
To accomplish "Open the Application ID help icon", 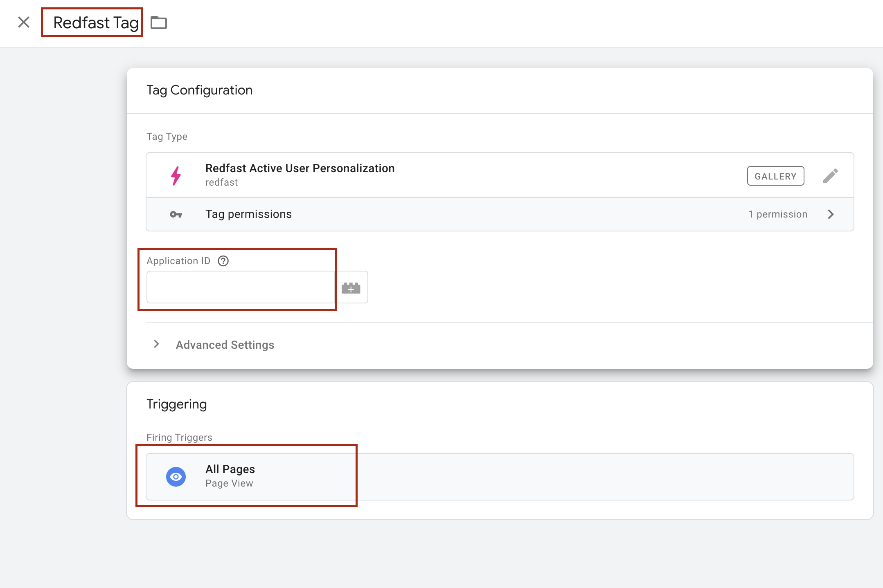I will point(223,261).
